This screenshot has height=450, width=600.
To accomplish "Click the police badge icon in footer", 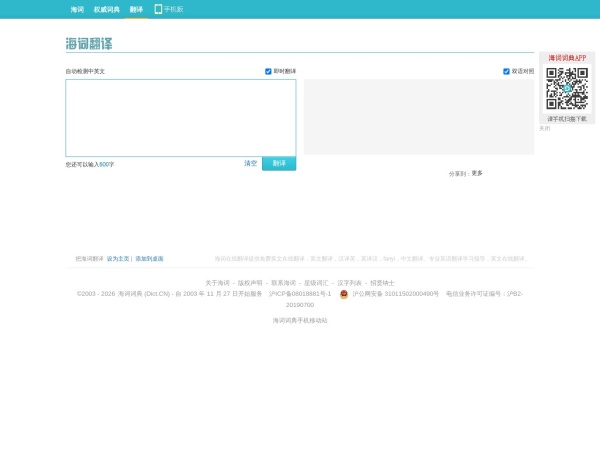I will click(344, 294).
